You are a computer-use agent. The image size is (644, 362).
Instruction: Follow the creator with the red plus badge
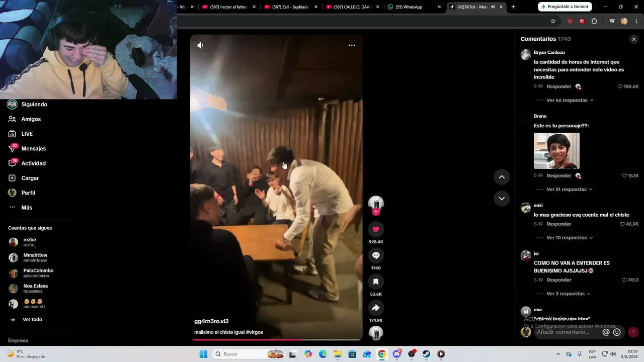point(376,212)
